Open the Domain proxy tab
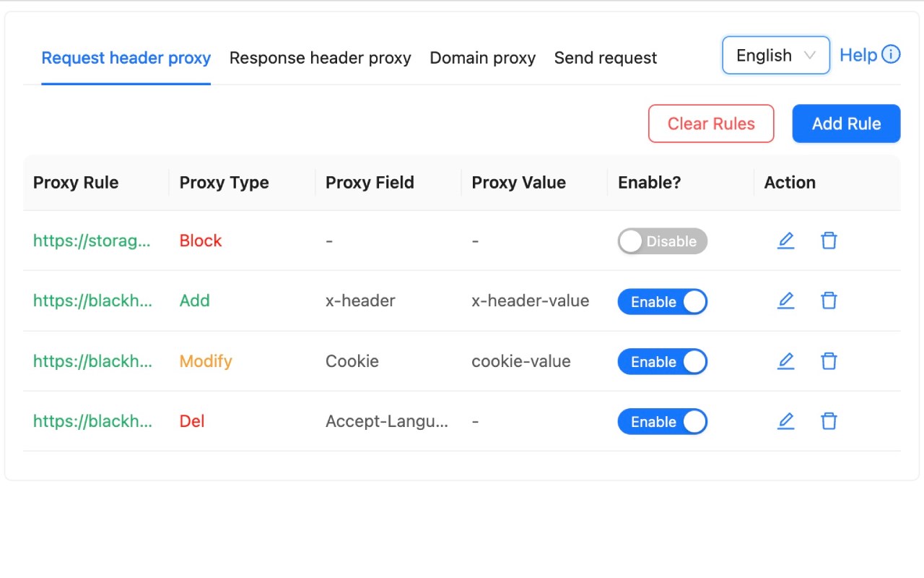This screenshot has width=924, height=578. pos(482,58)
